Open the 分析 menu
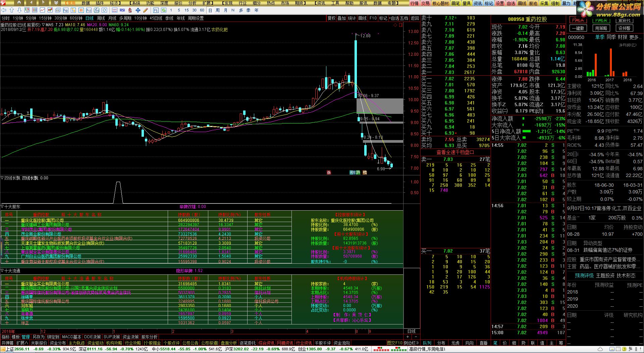This screenshot has height=353, width=644. pos(192,3)
